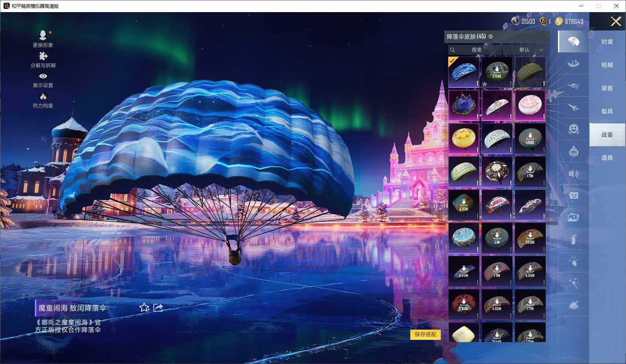Open the airplane skin category icon
The width and height of the screenshot is (626, 364).
pyautogui.click(x=573, y=107)
